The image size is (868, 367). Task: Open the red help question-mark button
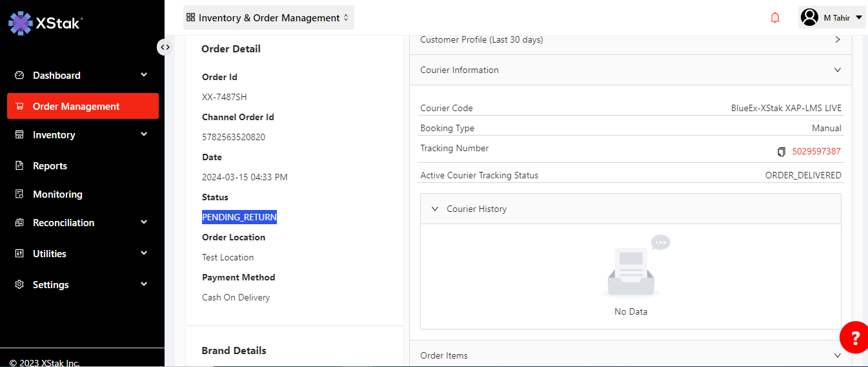click(x=854, y=337)
